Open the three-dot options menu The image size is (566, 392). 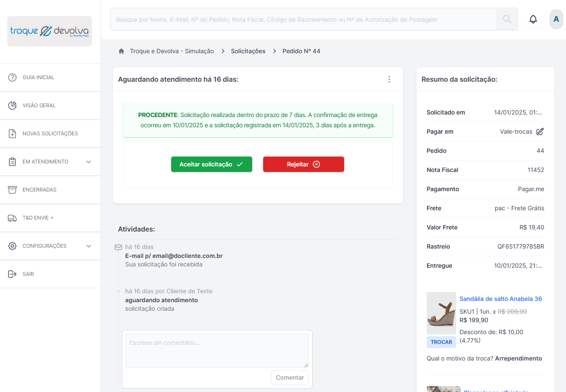tap(389, 79)
